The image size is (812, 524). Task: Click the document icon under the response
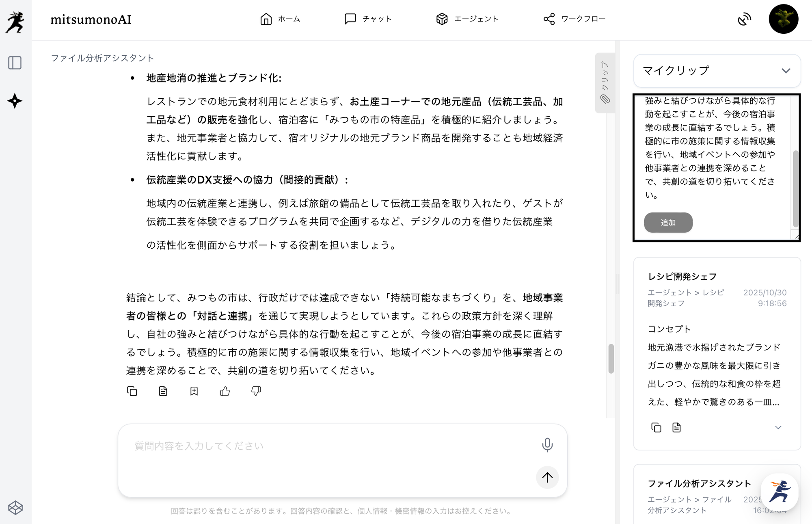click(163, 391)
